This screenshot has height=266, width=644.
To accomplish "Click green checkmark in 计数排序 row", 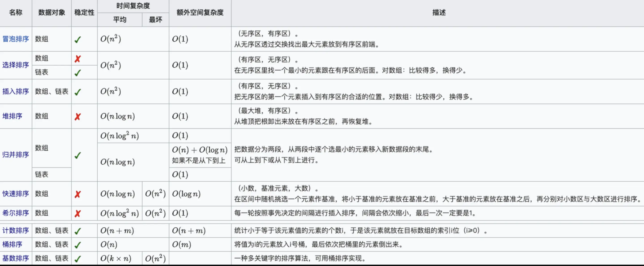I will pos(78,231).
